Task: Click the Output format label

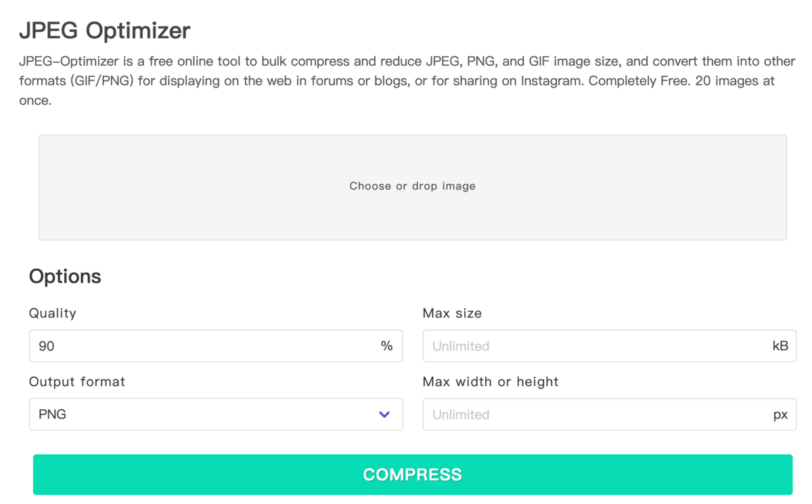Action: (x=76, y=381)
